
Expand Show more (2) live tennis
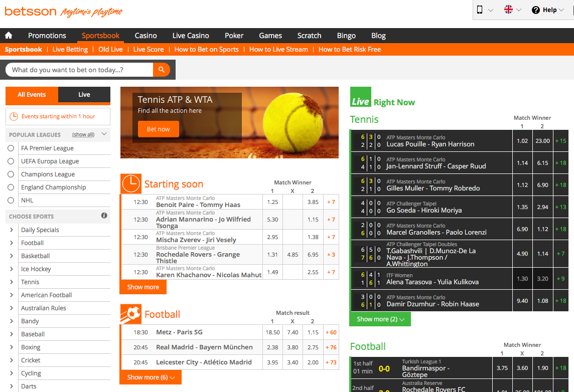point(380,319)
